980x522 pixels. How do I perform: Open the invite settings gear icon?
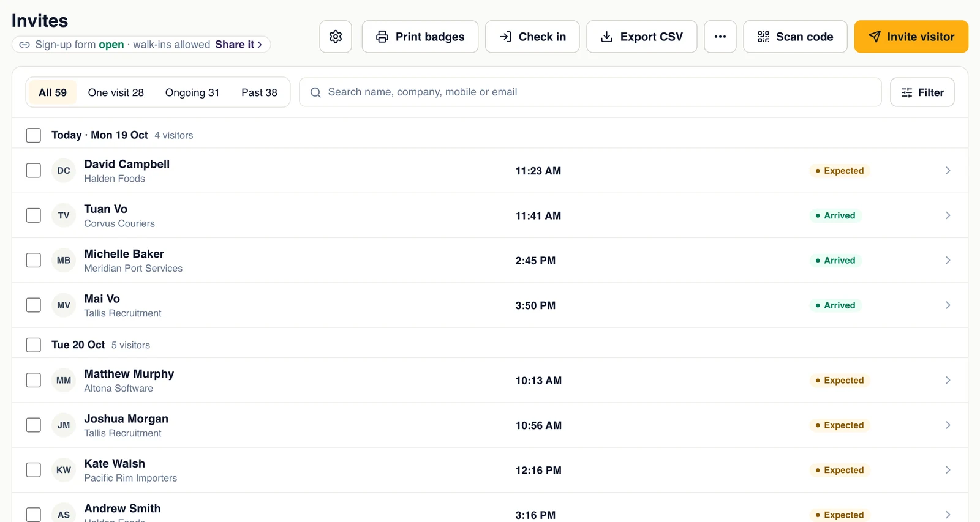click(336, 37)
